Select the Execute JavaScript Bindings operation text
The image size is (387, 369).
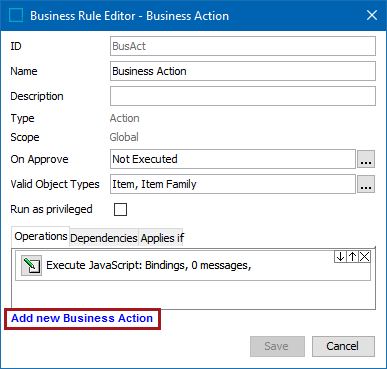pyautogui.click(x=149, y=265)
